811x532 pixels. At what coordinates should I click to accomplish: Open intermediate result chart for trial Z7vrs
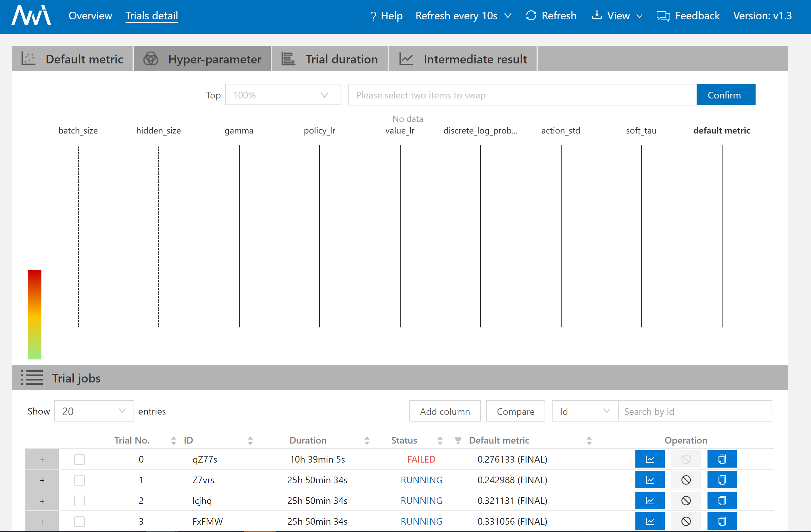tap(650, 480)
